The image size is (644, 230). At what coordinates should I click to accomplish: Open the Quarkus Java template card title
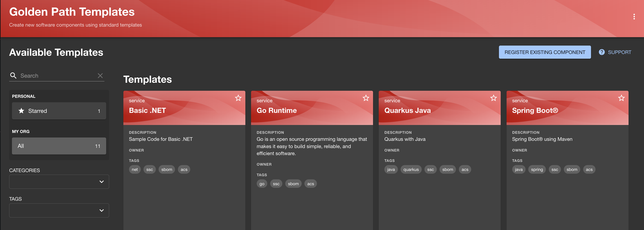[407, 111]
